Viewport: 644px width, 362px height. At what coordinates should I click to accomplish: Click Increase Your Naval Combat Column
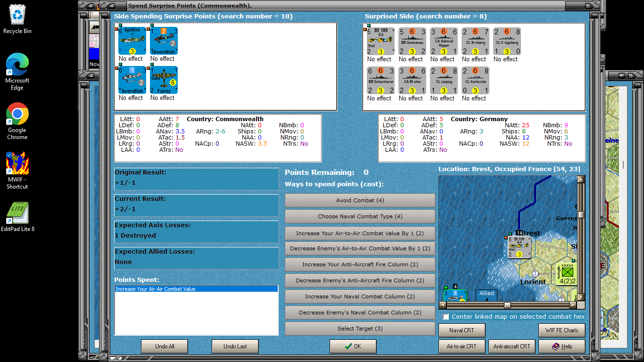point(360,296)
